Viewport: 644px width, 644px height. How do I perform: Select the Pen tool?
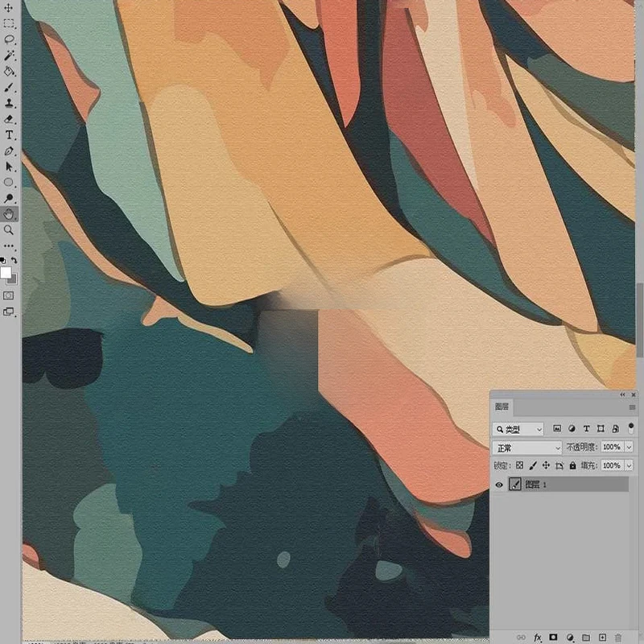8,151
